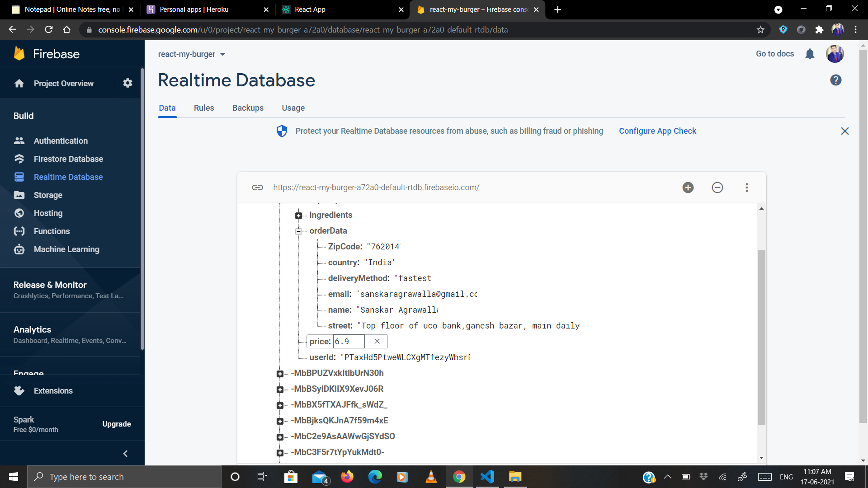868x488 pixels.
Task: Open the notifications bell
Action: point(810,54)
